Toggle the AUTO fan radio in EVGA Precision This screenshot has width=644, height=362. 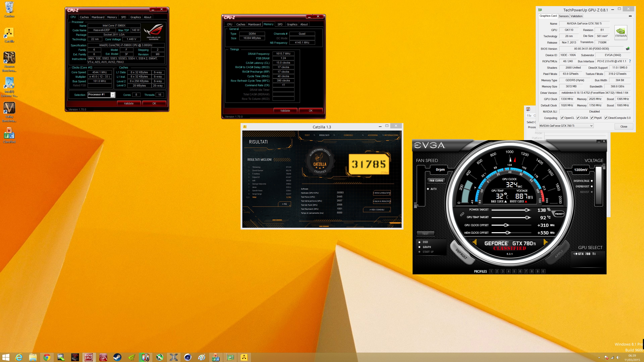(x=428, y=189)
